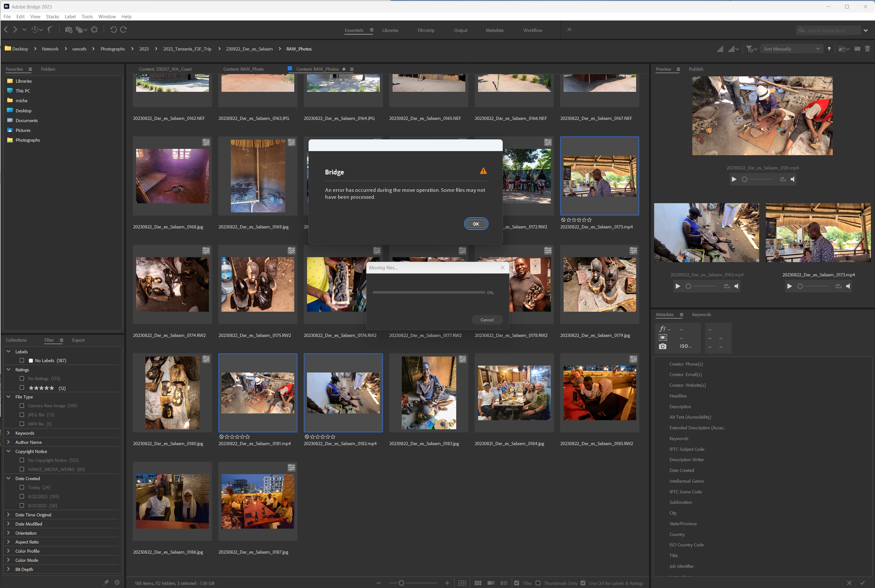Rotate 90 degrees counterclockwise icon

click(113, 30)
